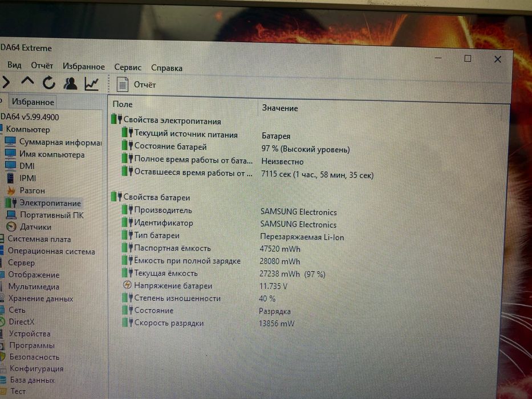Click the Портативный ПК laptop icon
532x399 pixels.
point(11,215)
